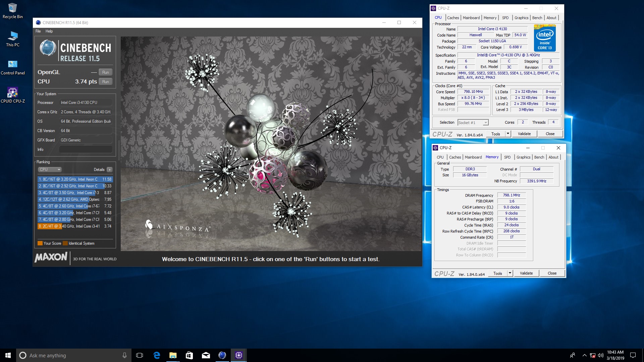644x362 pixels.
Task: Open Task View from taskbar
Action: pos(140,355)
